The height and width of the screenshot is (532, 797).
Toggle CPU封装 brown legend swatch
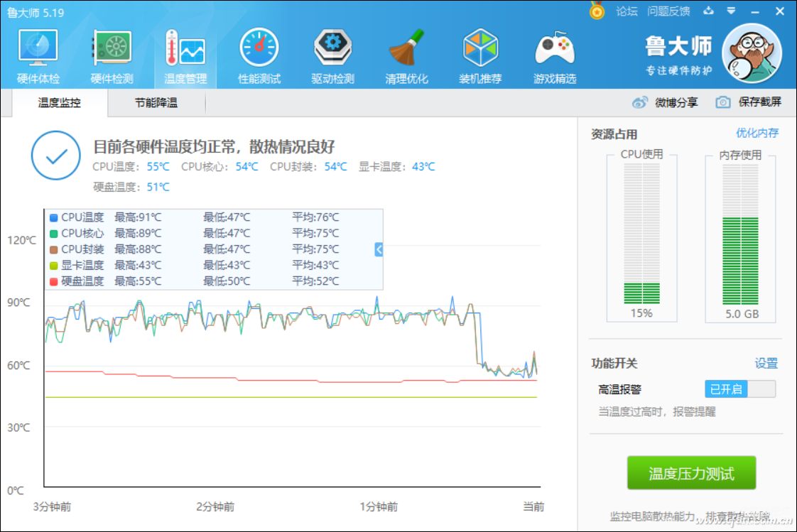coord(53,250)
